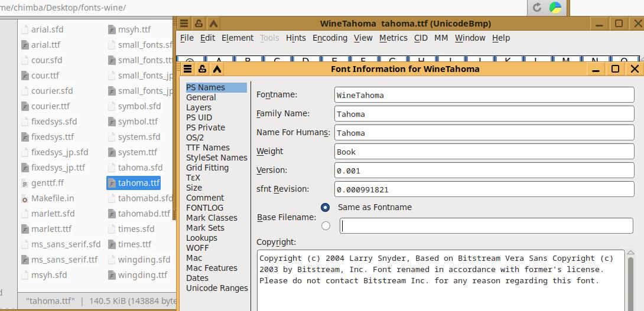Click shade arrow icon in WineTahoma titlebar
644x311 pixels.
click(213, 24)
